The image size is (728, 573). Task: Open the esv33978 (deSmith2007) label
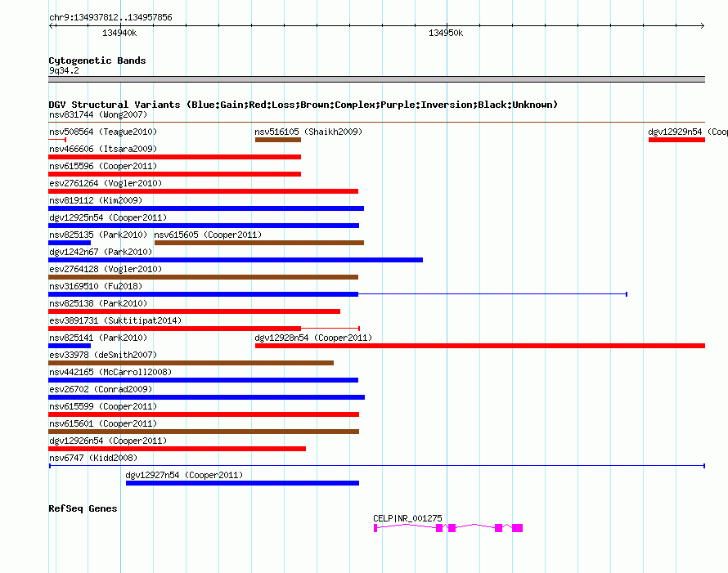103,355
